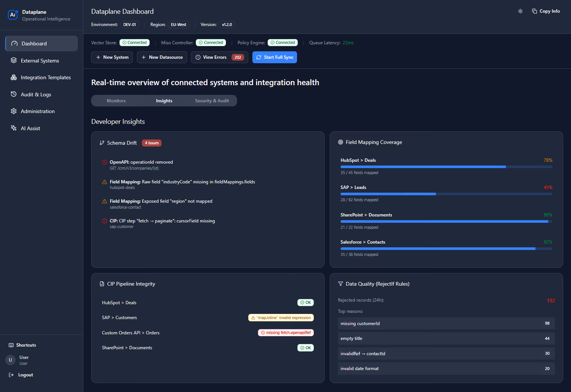Click the New System button
Screen dimensions: 571x392
pyautogui.click(x=112, y=57)
